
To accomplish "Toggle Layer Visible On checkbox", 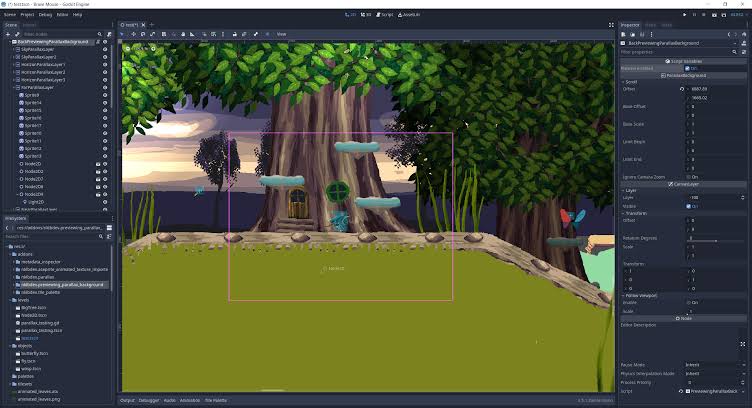I will [689, 206].
